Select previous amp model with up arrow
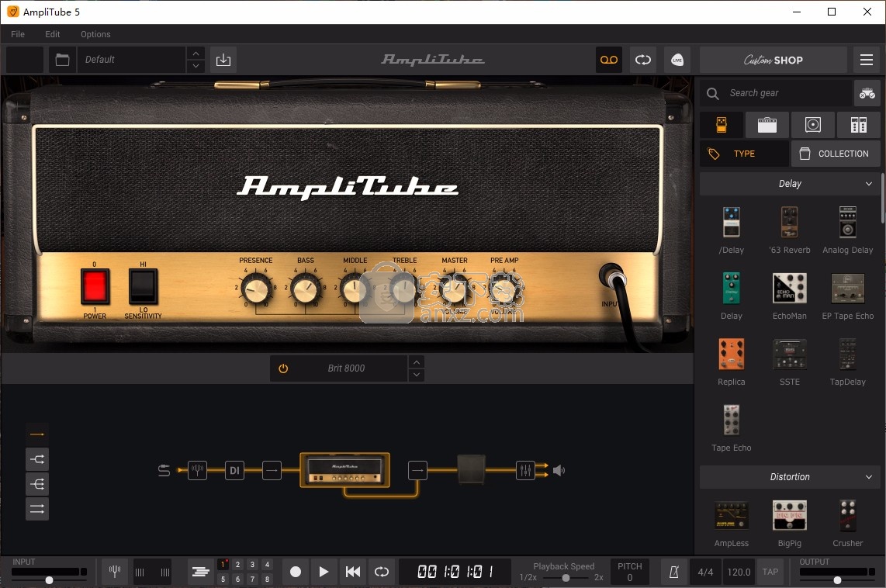Viewport: 886px width, 588px height. [417, 362]
